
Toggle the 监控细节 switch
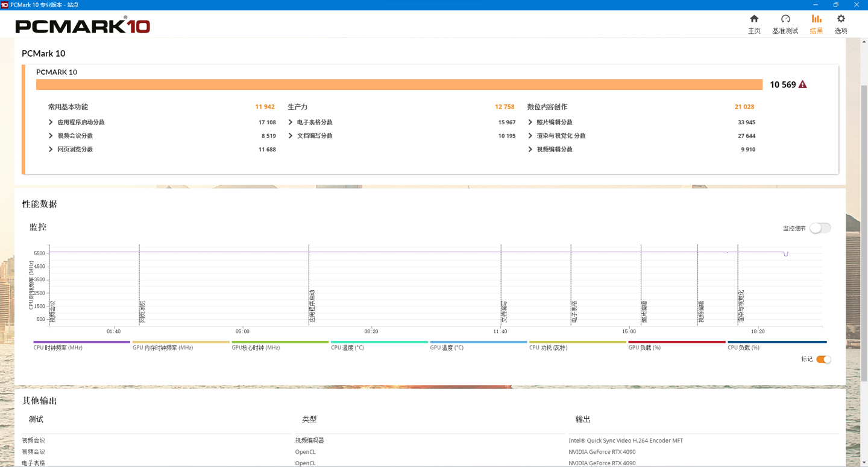coord(820,228)
